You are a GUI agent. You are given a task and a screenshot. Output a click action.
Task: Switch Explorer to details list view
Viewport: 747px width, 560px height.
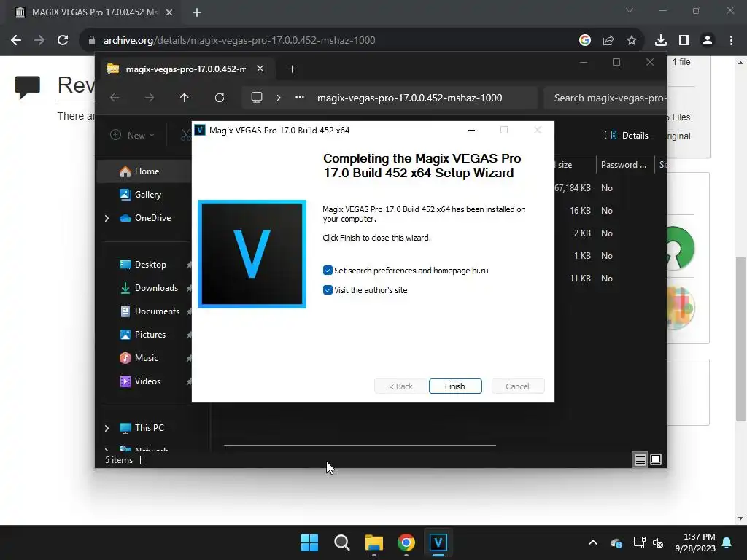[x=640, y=459]
